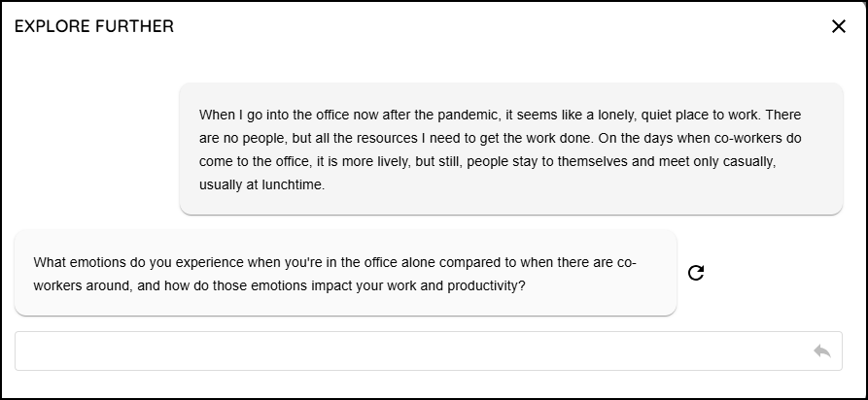Viewport: 868px width, 400px height.
Task: Regenerate the follow-up question
Action: point(696,273)
